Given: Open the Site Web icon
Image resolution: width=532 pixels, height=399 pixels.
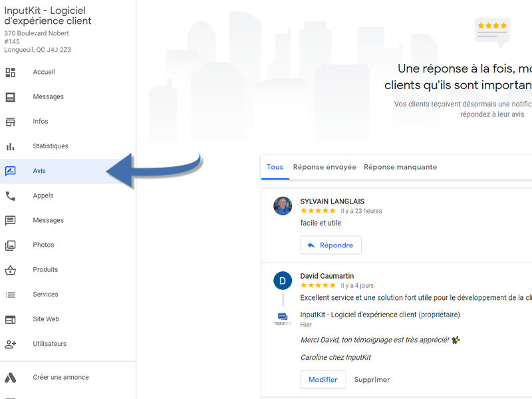Looking at the screenshot, I should pyautogui.click(x=11, y=319).
